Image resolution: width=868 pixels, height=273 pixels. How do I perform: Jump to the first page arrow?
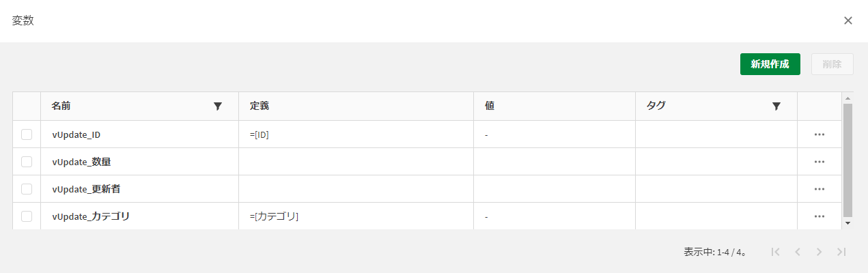tap(775, 252)
